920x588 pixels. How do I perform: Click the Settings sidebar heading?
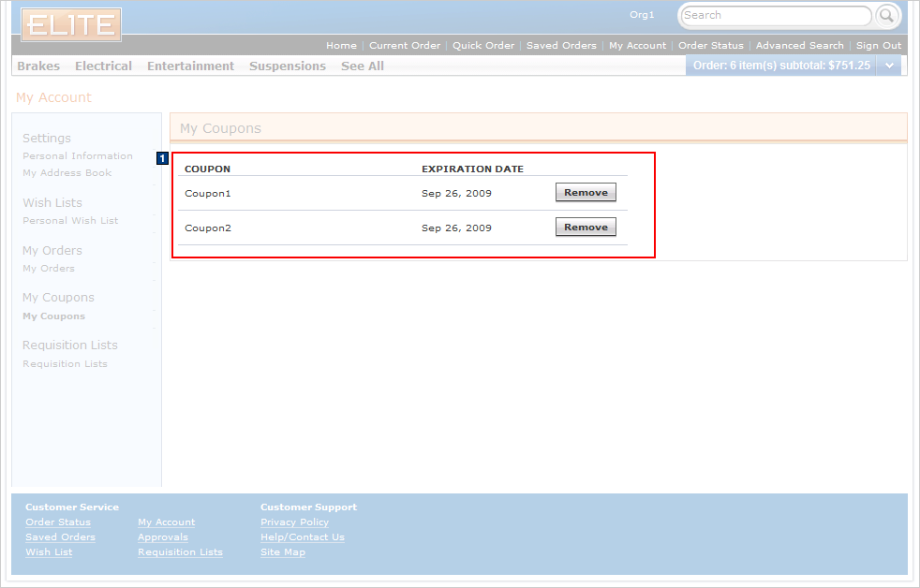tap(46, 138)
